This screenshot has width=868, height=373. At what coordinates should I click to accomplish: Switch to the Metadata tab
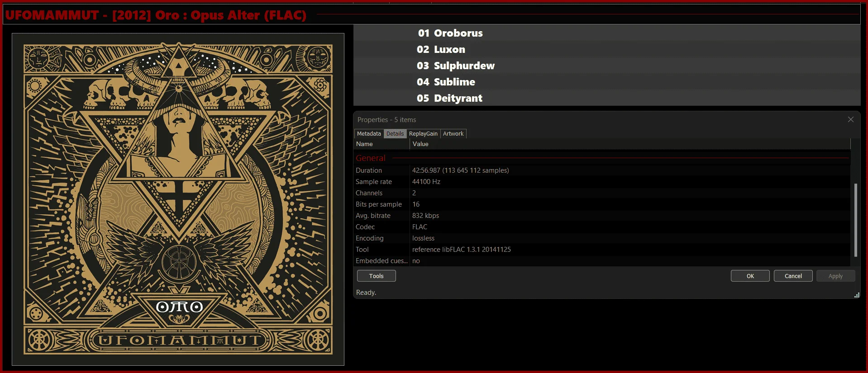pyautogui.click(x=369, y=133)
